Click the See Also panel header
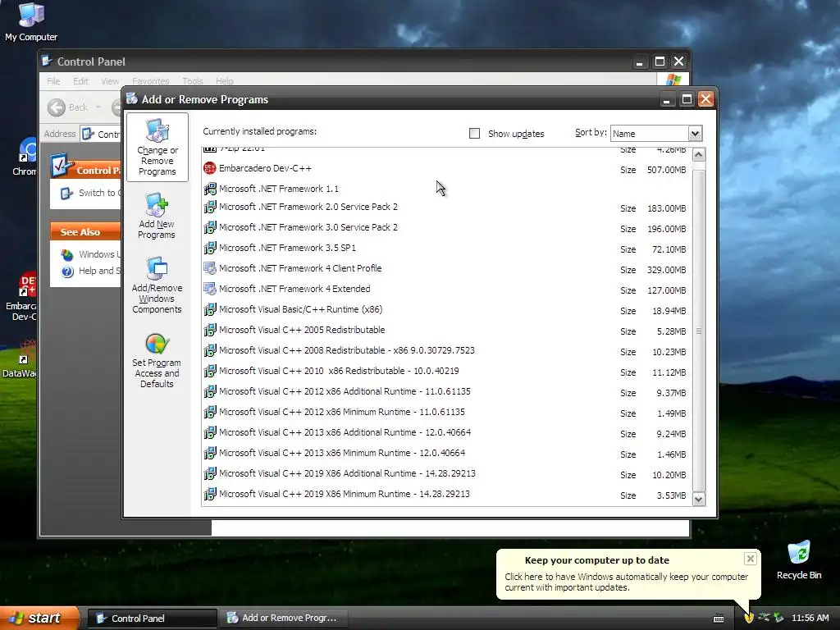The width and height of the screenshot is (840, 630). [85, 231]
